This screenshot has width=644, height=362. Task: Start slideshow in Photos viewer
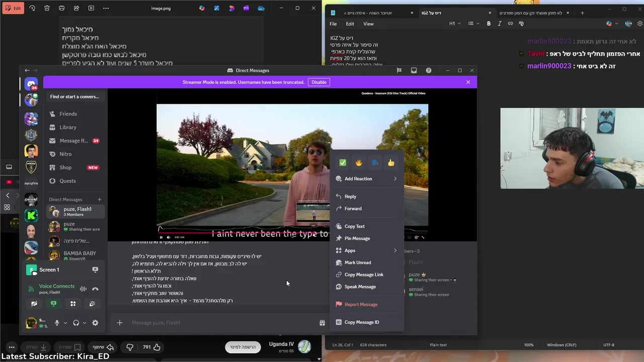tap(91, 8)
